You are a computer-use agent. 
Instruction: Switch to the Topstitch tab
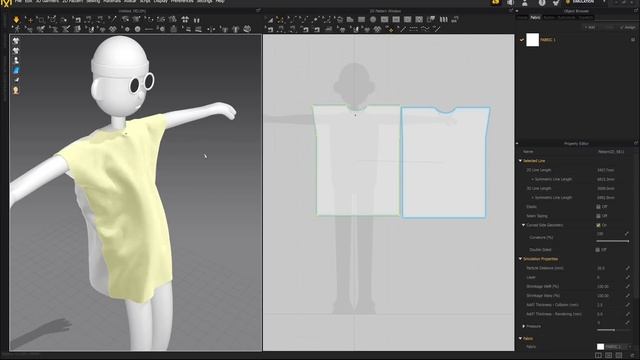[x=586, y=18]
